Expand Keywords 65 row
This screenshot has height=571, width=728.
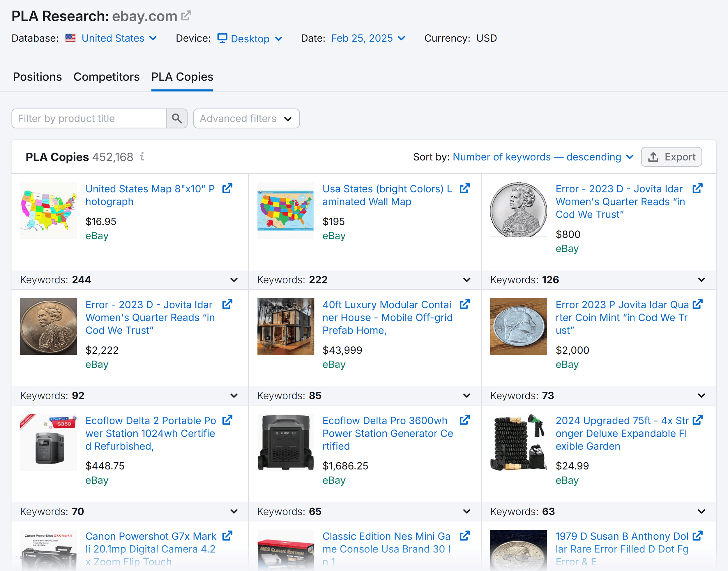point(467,512)
